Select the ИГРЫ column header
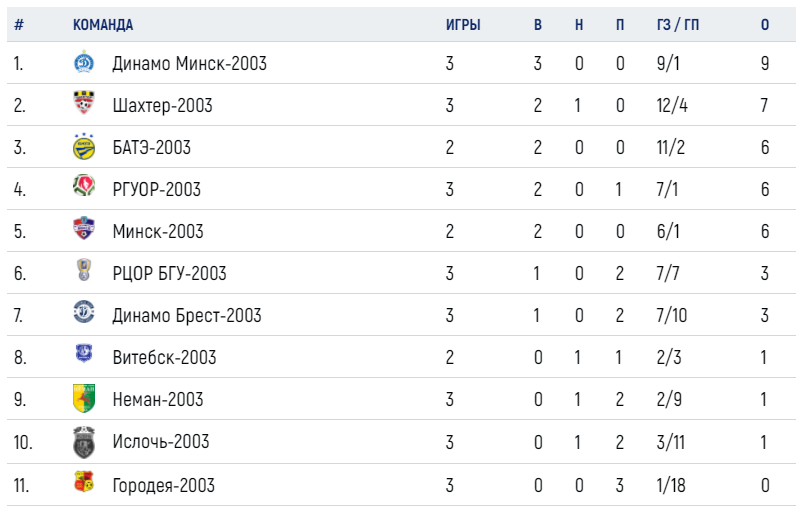This screenshot has height=514, width=805. [463, 25]
